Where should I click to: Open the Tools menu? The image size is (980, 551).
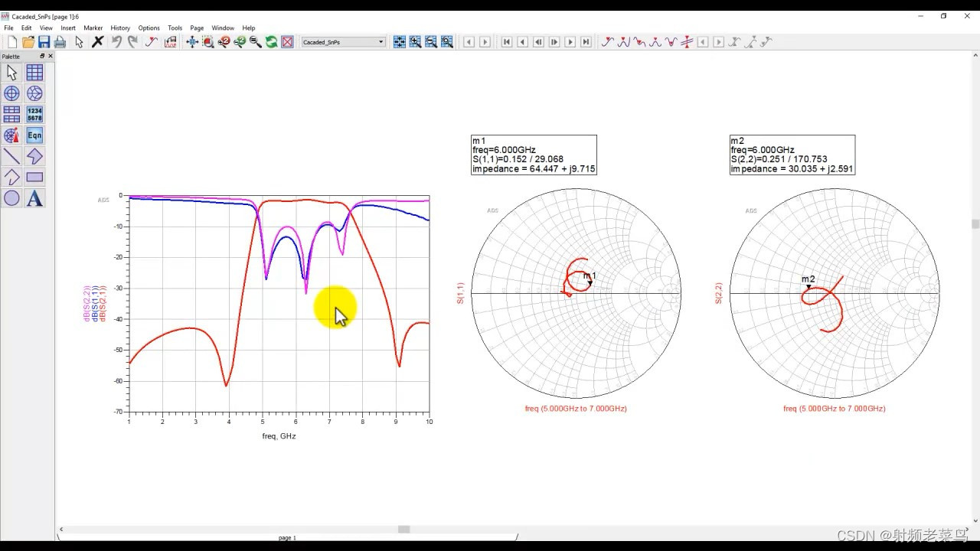click(175, 28)
